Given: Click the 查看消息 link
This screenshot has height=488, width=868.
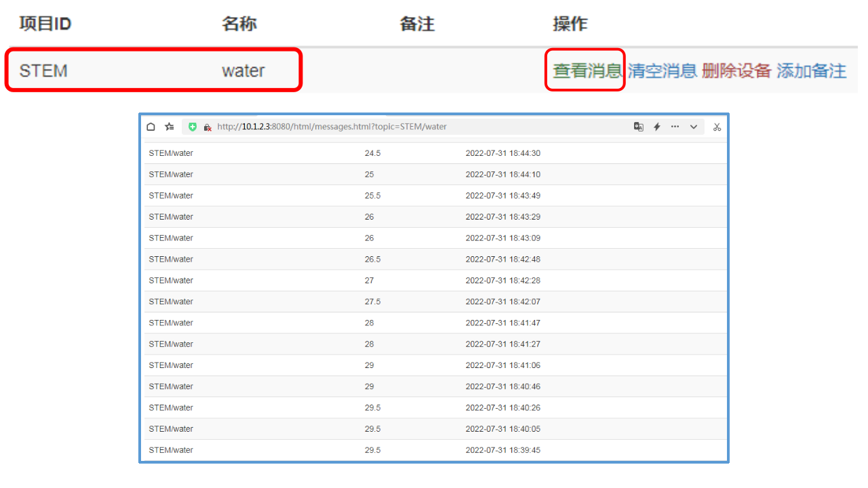Looking at the screenshot, I should pos(587,70).
